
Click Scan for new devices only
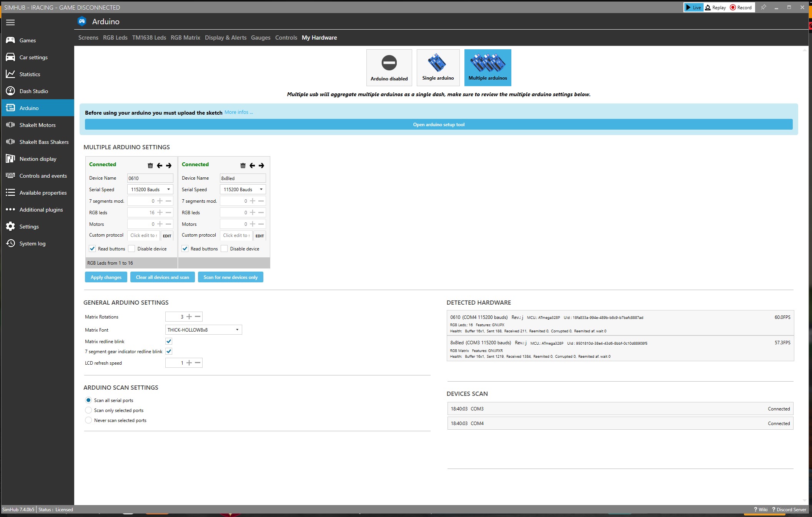pos(231,277)
